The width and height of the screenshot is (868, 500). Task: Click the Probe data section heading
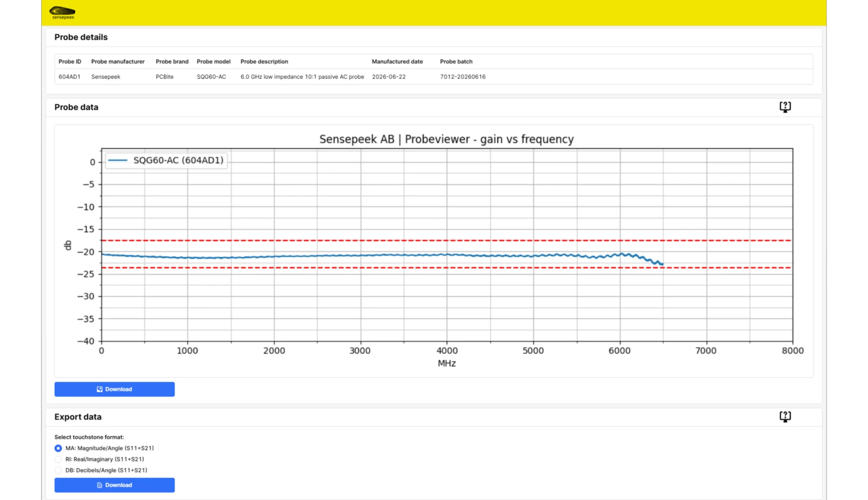tap(76, 107)
